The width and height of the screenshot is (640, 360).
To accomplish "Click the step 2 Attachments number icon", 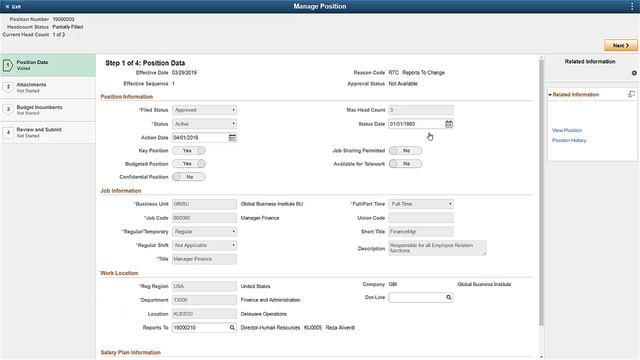I will (x=8, y=87).
